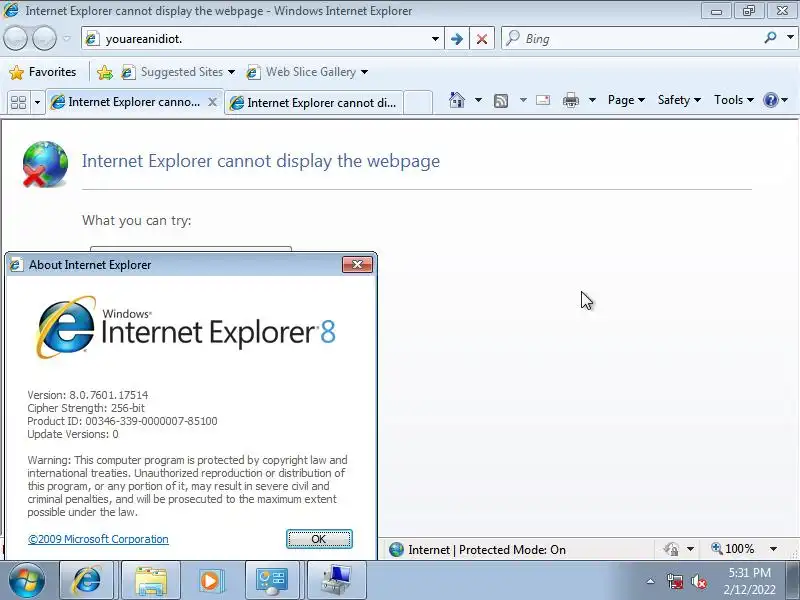Open the Page menu
Screen dimensions: 800x600
[626, 100]
